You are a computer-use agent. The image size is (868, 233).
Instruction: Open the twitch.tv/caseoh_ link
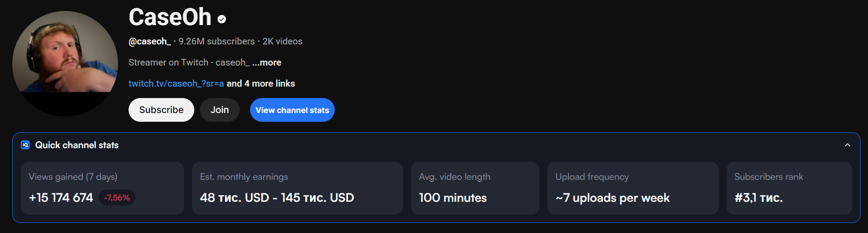click(x=176, y=84)
